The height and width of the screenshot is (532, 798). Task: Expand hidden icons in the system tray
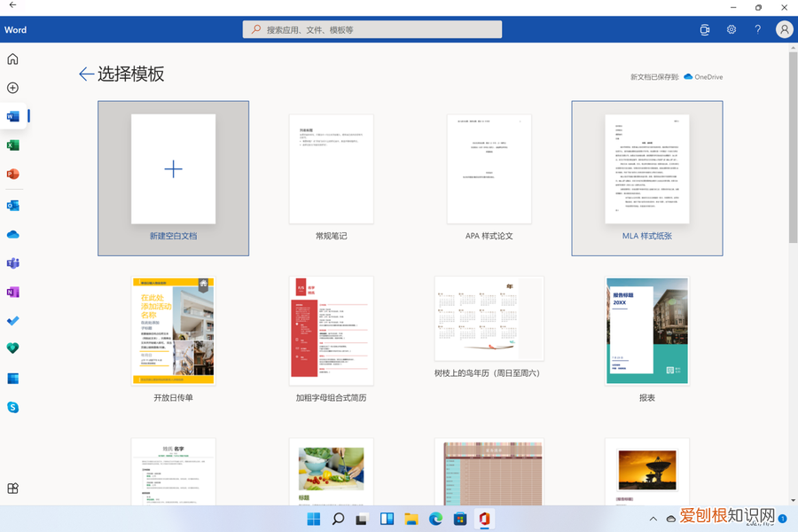pyautogui.click(x=653, y=518)
